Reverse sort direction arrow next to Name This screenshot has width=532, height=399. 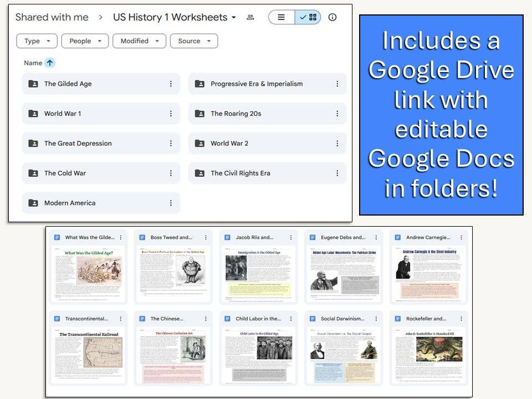tap(50, 63)
